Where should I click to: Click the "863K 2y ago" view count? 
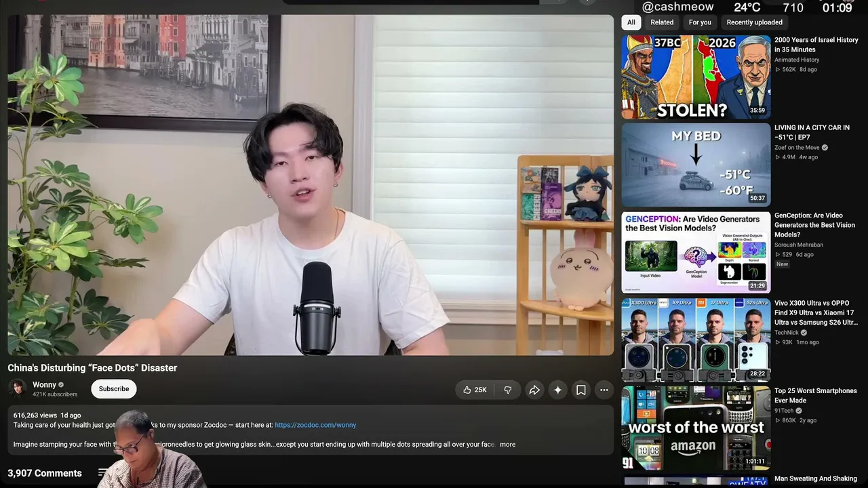click(796, 420)
